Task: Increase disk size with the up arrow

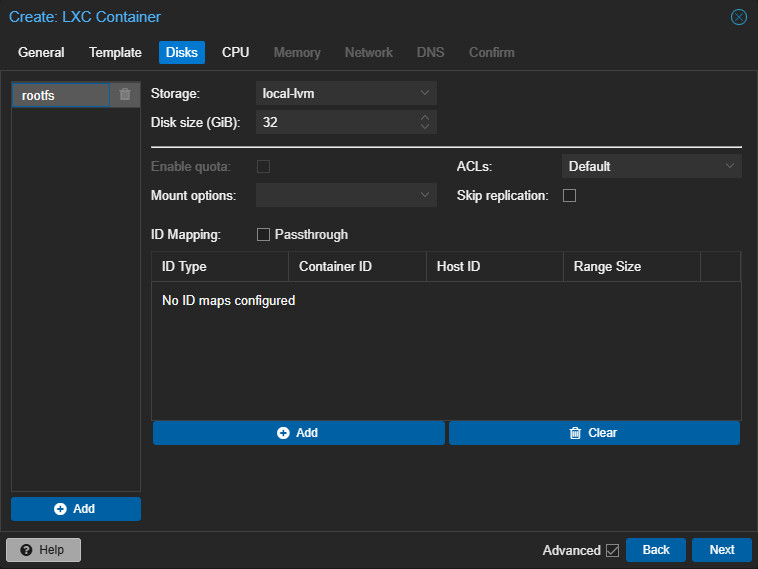Action: coord(424,117)
